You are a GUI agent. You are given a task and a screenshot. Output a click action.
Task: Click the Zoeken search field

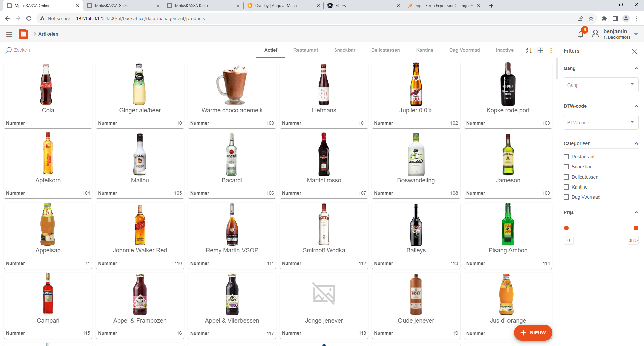129,50
